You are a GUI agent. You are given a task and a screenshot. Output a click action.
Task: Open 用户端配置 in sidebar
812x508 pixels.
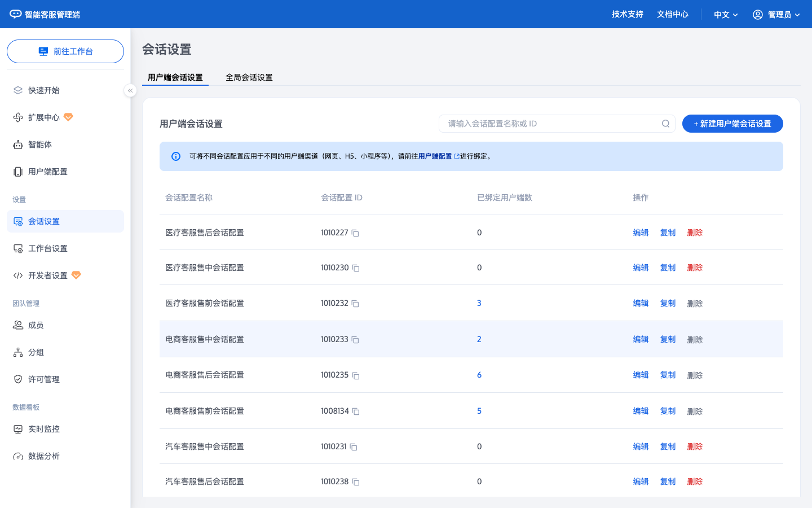65,172
